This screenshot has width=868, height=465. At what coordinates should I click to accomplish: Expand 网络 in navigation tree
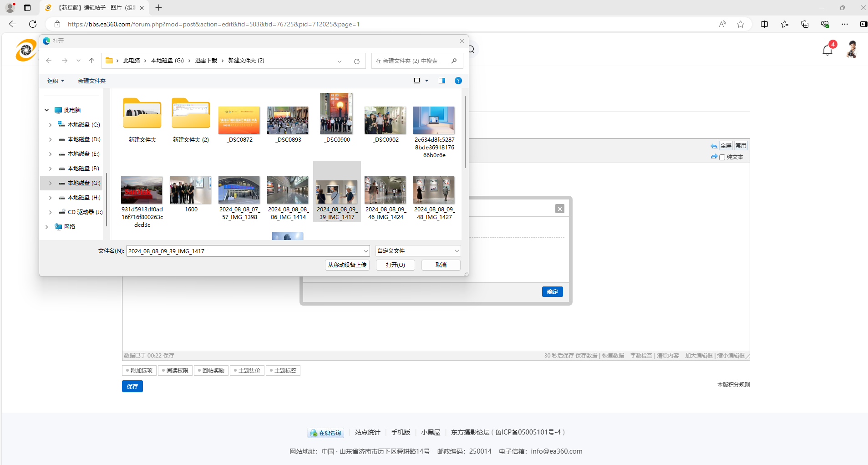[46, 227]
